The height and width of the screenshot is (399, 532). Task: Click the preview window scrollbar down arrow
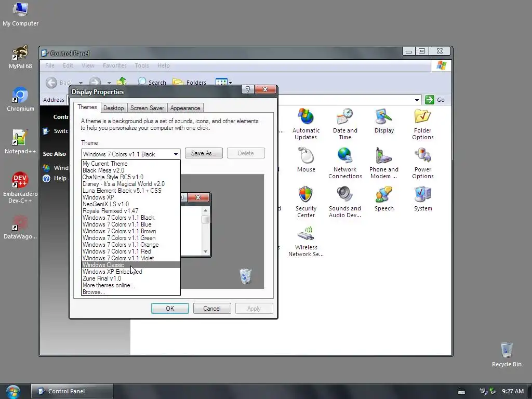tap(205, 251)
